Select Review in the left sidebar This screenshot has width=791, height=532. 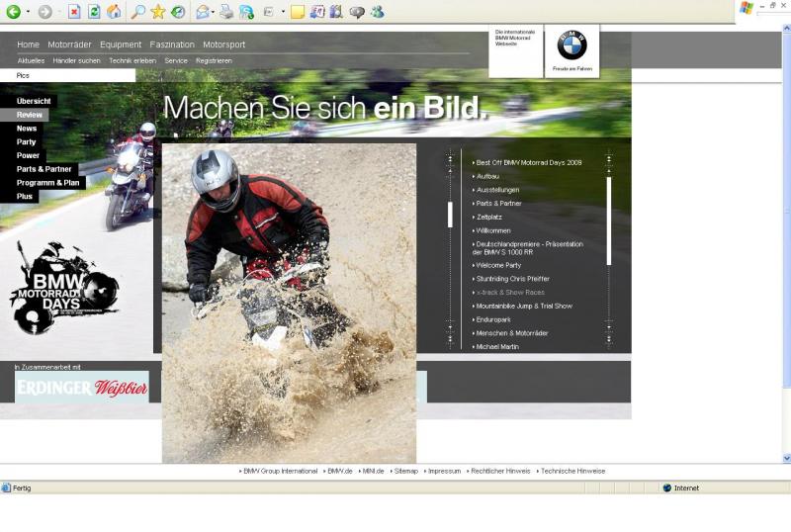pyautogui.click(x=30, y=115)
